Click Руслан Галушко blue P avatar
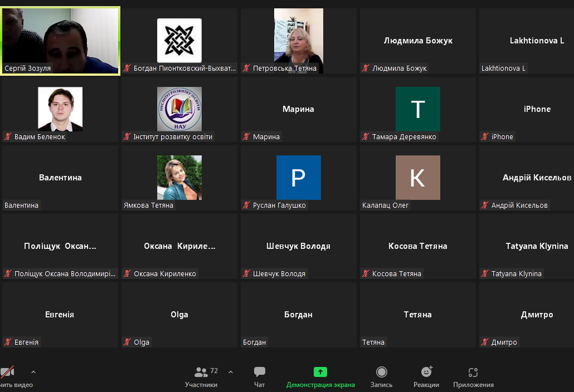This screenshot has height=392, width=574. tap(299, 178)
